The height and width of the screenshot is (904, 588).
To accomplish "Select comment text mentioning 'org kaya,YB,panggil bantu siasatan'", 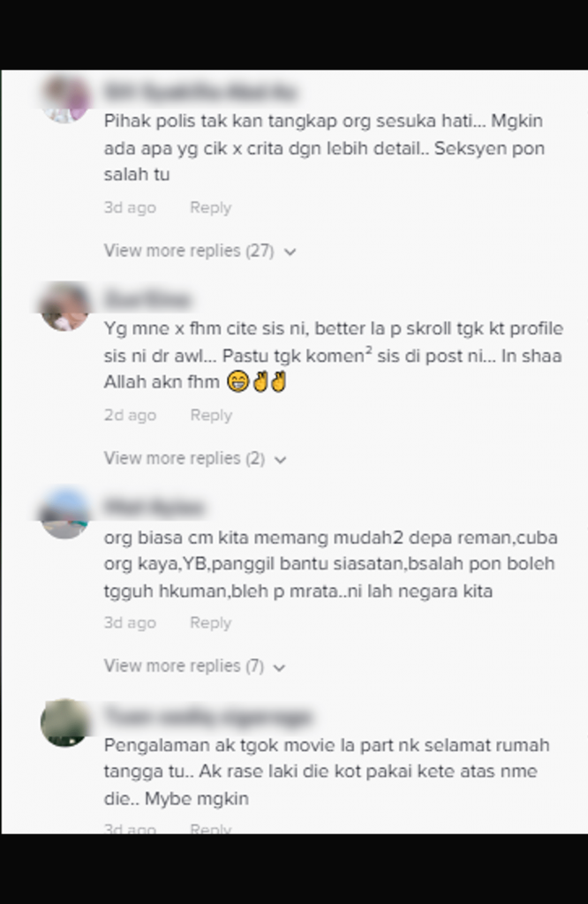I will [x=330, y=564].
